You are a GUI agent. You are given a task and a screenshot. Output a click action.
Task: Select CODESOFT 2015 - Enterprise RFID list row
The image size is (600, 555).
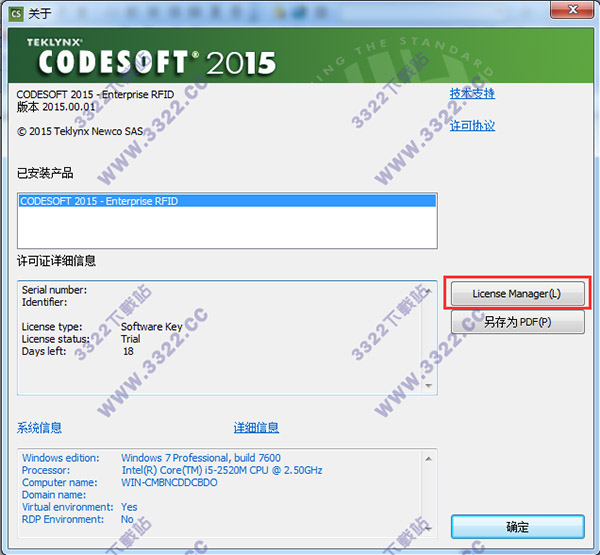click(x=227, y=201)
